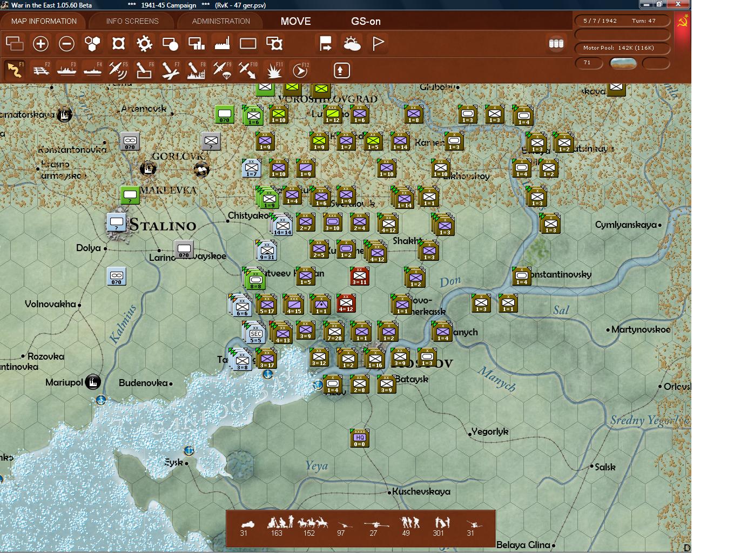
Task: Click the Soviet hammer and sickle flag
Action: pos(682,21)
